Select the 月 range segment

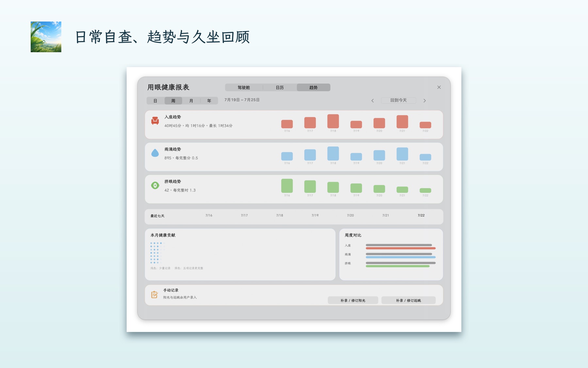[x=191, y=101]
